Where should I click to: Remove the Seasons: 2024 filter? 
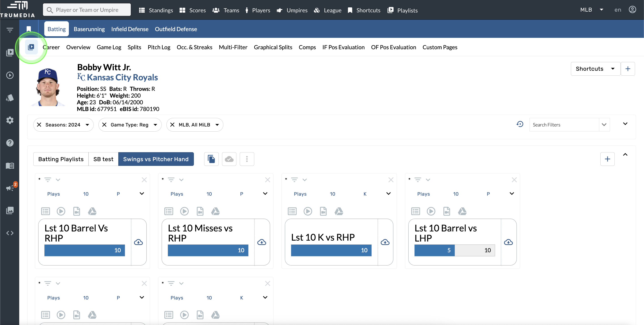point(39,125)
